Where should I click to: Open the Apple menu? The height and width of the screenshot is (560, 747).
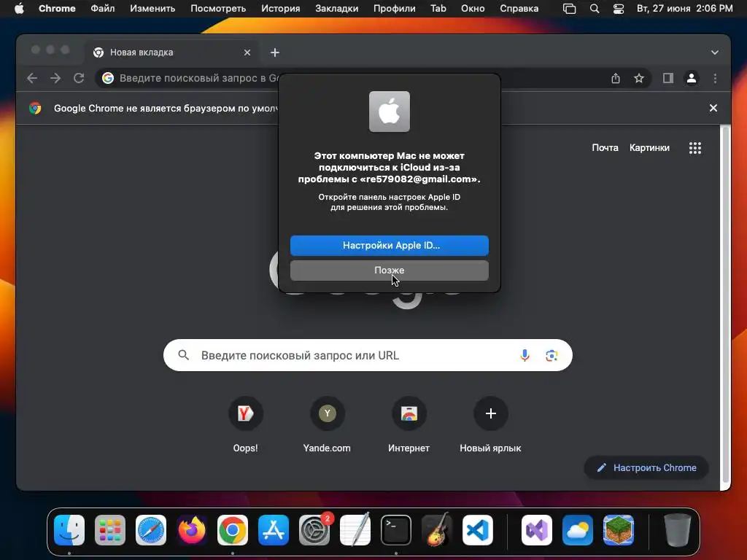click(19, 9)
